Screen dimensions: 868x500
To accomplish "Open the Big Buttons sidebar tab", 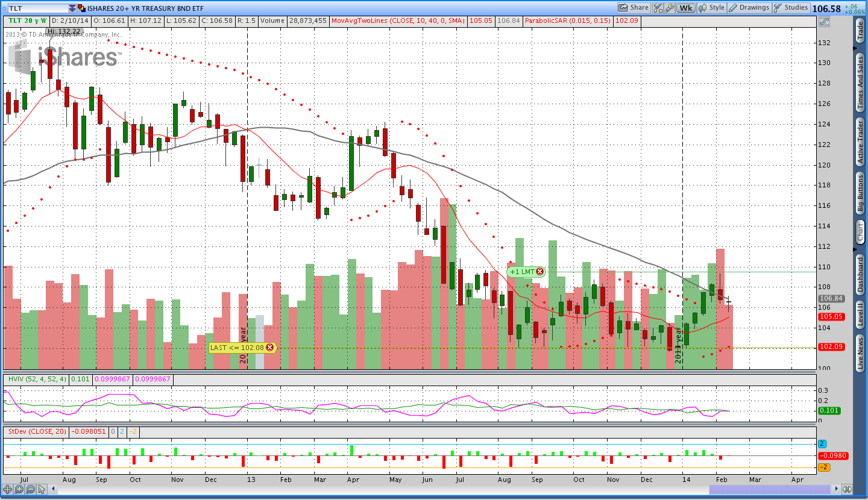I will (x=860, y=193).
